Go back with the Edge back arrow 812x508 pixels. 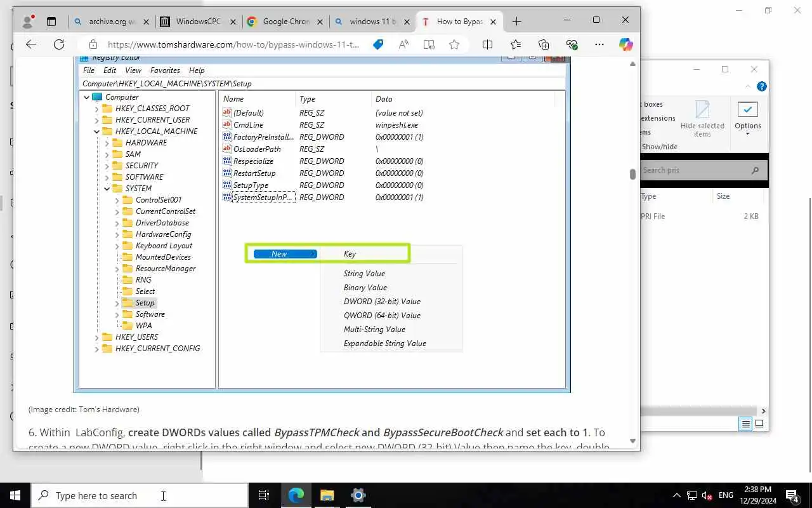pyautogui.click(x=30, y=44)
